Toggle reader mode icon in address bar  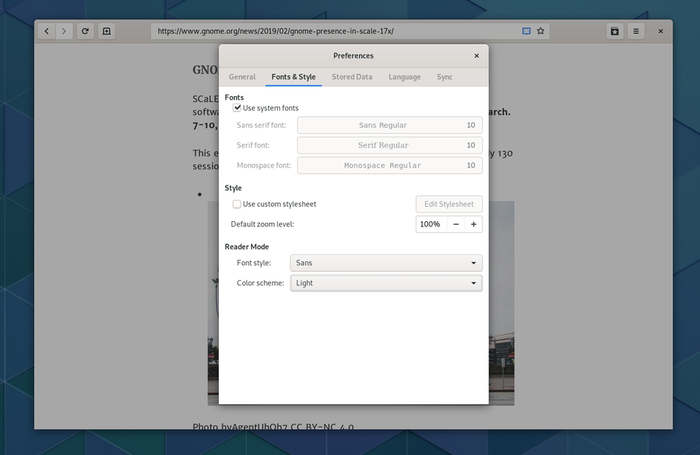(526, 31)
